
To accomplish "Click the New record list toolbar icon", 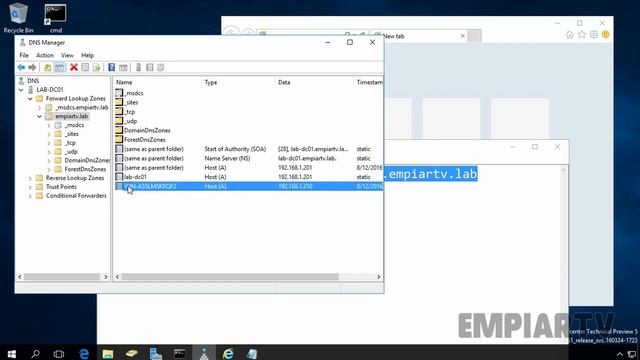I will point(150,67).
